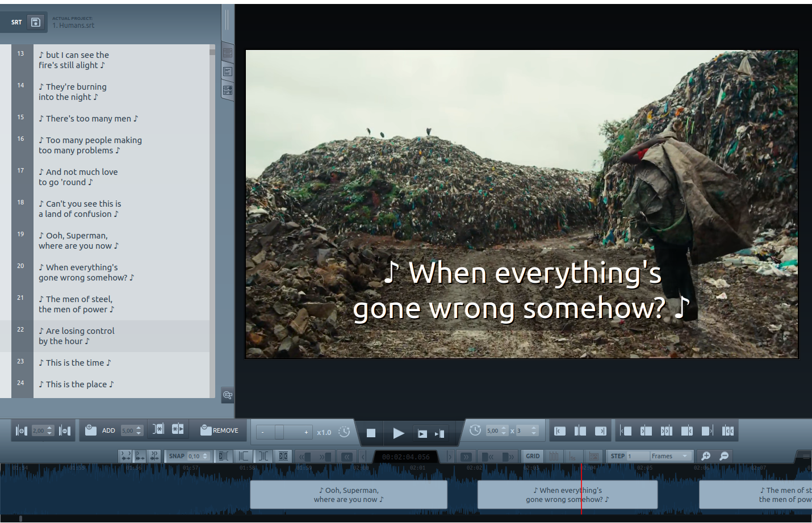Click the remove gap icon right of 2,00

click(x=65, y=430)
